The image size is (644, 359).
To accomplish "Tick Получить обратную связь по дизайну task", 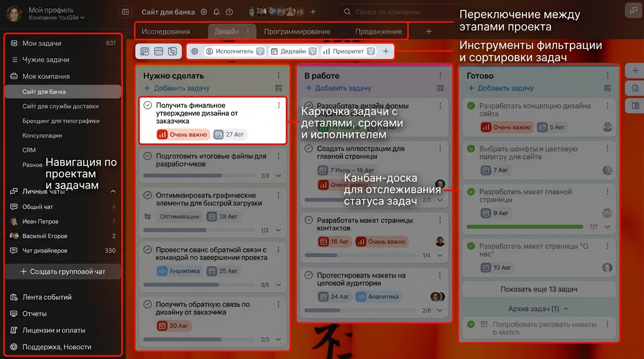I will pos(147,304).
